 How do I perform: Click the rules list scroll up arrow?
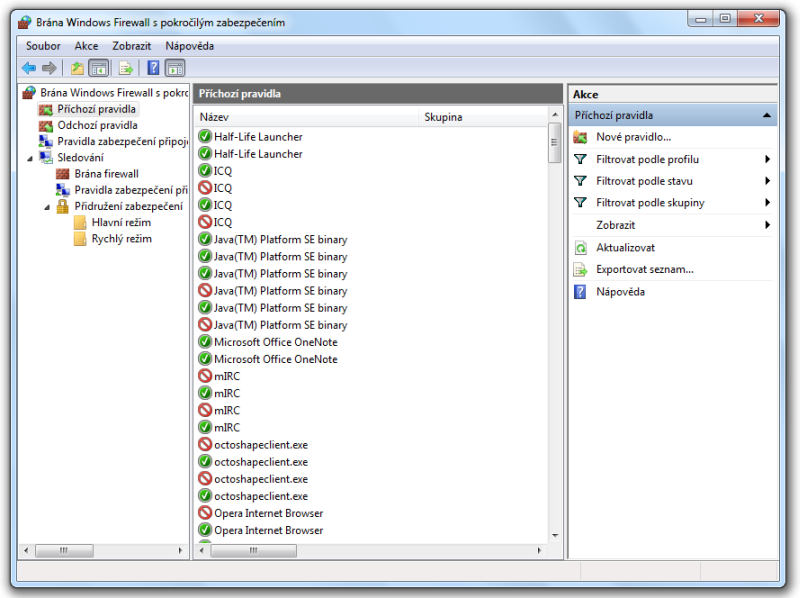[555, 114]
